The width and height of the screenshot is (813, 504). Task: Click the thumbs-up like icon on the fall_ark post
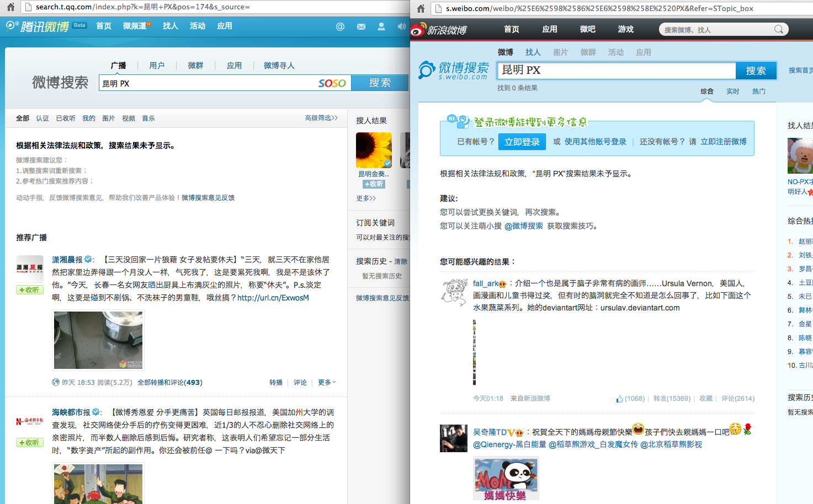pyautogui.click(x=619, y=399)
